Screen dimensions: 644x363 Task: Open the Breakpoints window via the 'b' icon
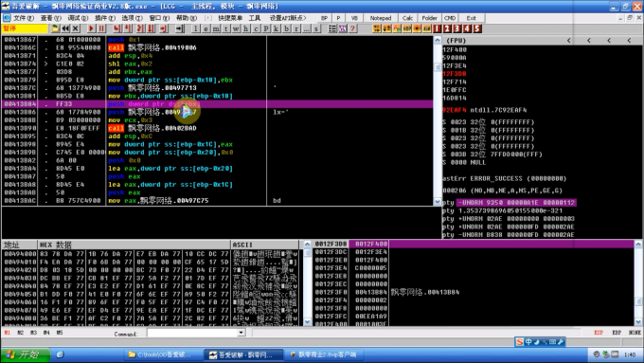coord(286,28)
